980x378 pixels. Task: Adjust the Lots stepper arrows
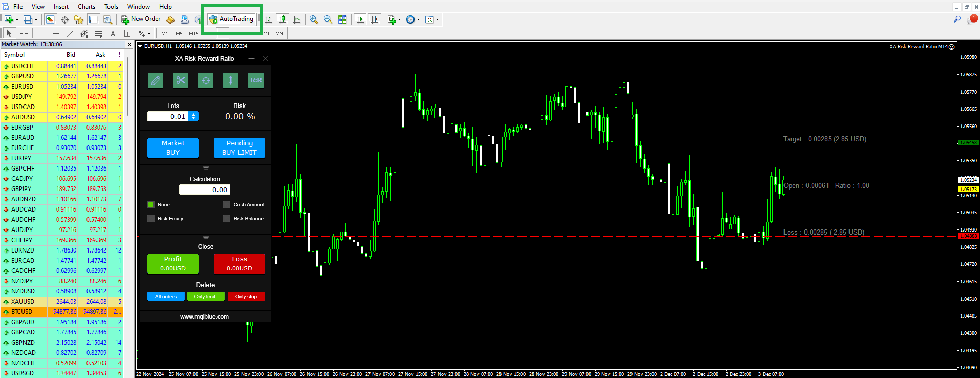[193, 116]
